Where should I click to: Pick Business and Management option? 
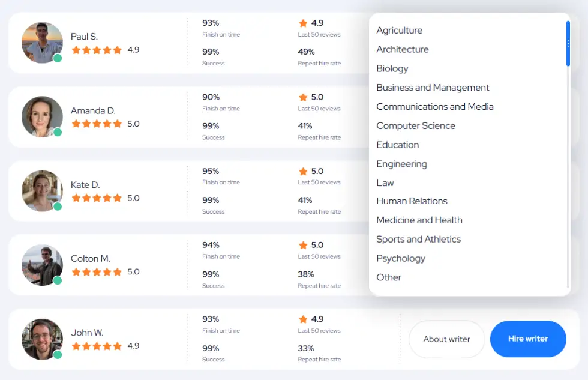(x=433, y=88)
